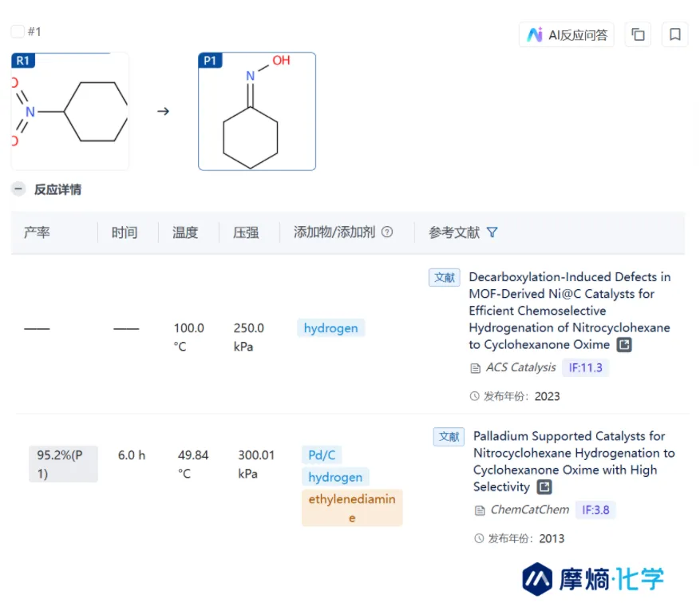Click the 摩熵化学 logo
Screen dimensions: 700x603
(x=593, y=577)
